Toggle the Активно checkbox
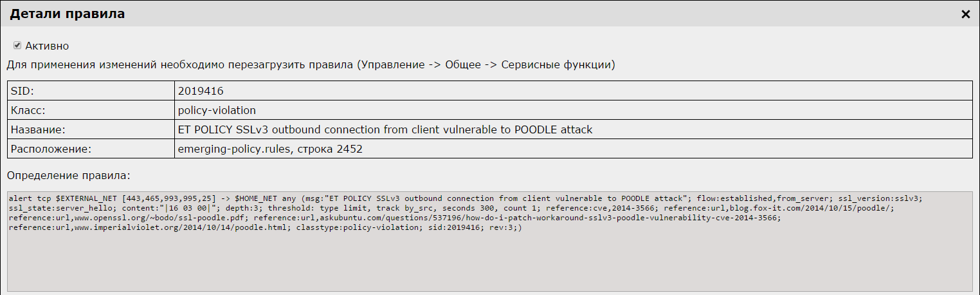 tap(17, 46)
